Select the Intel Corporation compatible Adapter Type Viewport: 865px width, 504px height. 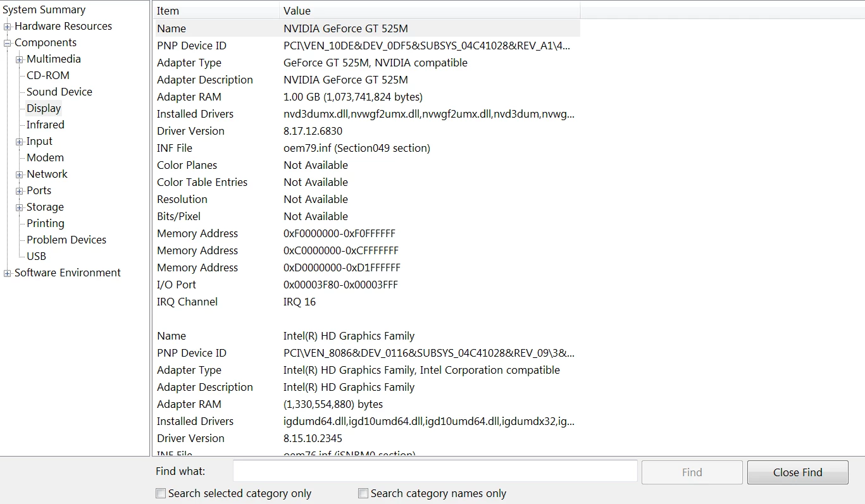(x=421, y=370)
